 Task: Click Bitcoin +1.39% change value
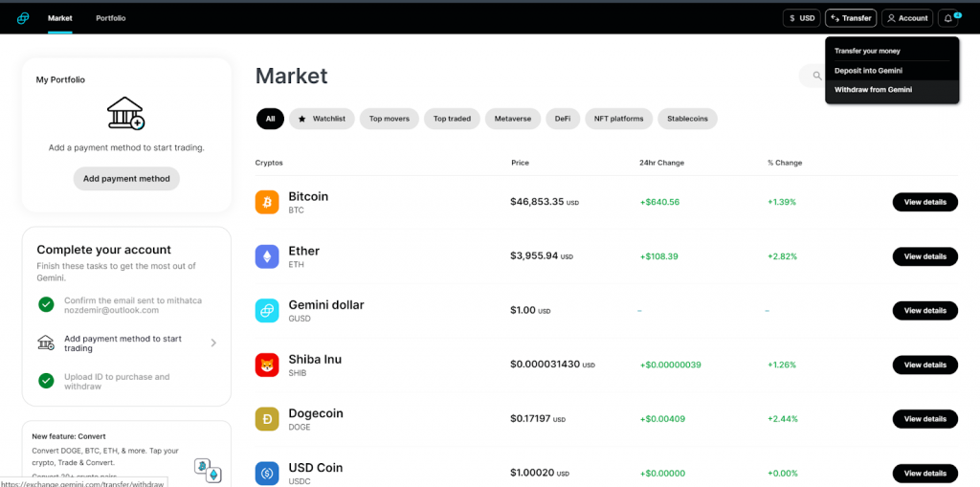[782, 202]
